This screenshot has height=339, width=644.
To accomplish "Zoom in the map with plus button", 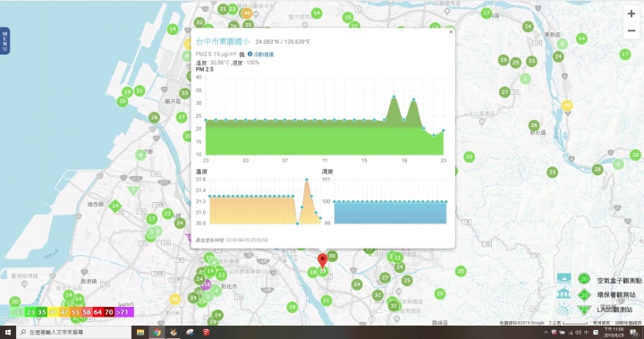I will pyautogui.click(x=631, y=13).
